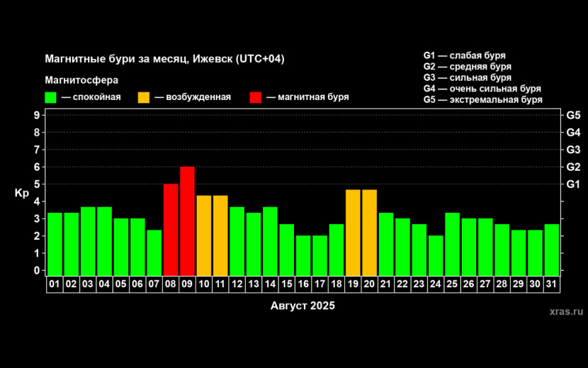
Task: Select the short green bar for day 24
Action: pyautogui.click(x=436, y=255)
